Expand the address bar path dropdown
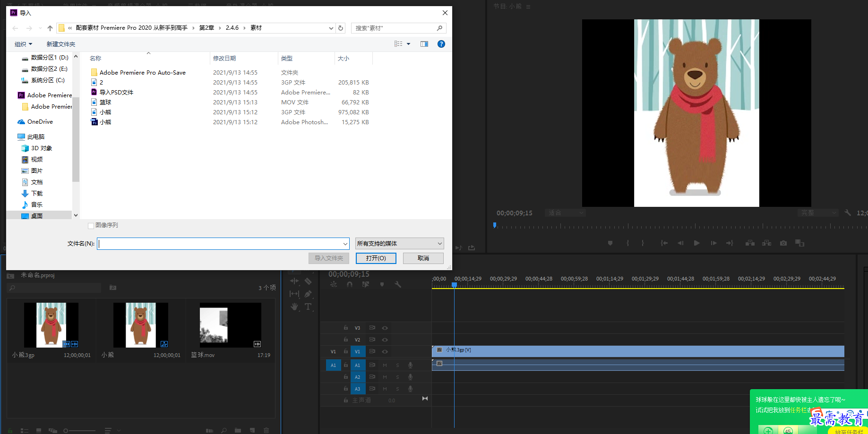Viewport: 868px width, 434px height. tap(331, 28)
